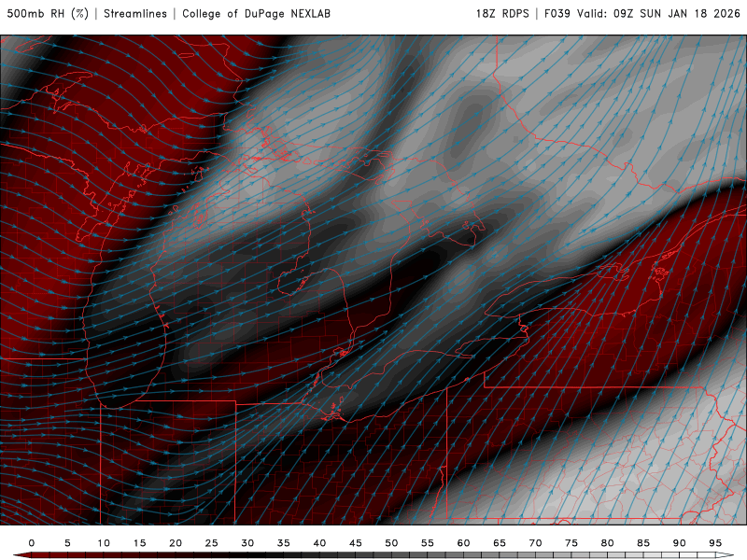Select the "80" value on the color scale
747x560 pixels.
tap(608, 543)
